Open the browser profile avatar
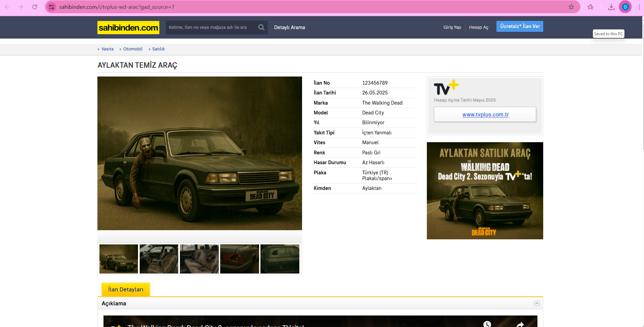This screenshot has height=327, width=644. click(x=625, y=7)
